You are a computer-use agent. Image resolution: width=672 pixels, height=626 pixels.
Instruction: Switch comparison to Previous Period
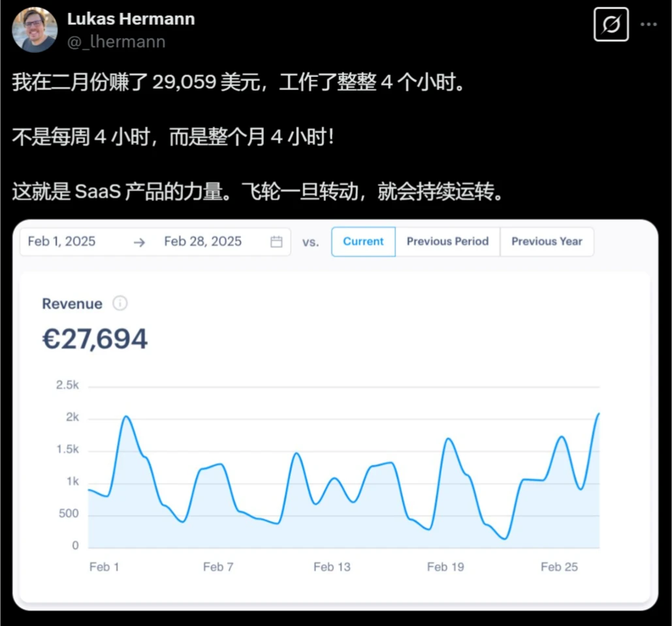447,242
